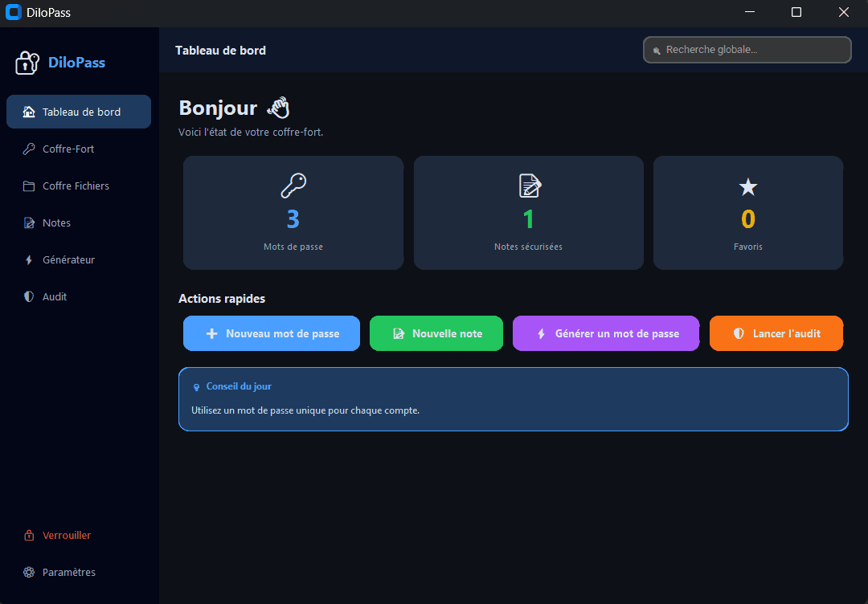The width and height of the screenshot is (868, 604).
Task: Click Générer un mot de passe button
Action: (x=606, y=333)
